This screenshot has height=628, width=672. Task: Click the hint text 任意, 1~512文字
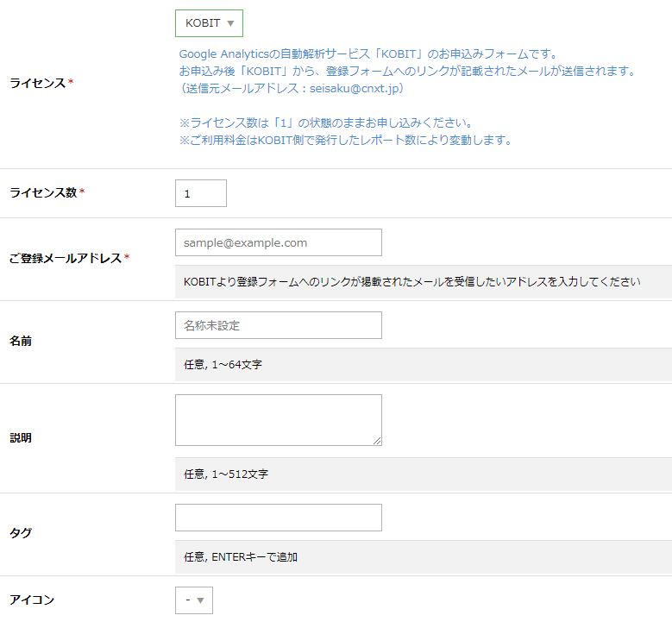click(x=226, y=474)
